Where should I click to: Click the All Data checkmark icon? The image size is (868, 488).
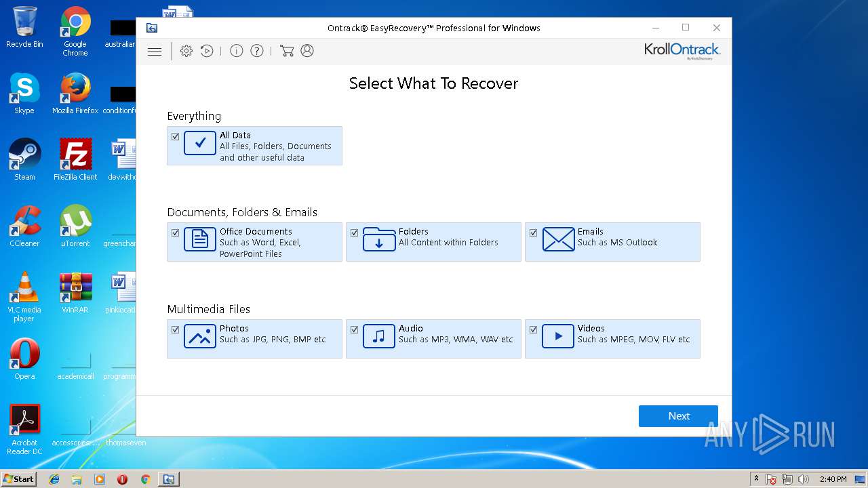point(200,143)
